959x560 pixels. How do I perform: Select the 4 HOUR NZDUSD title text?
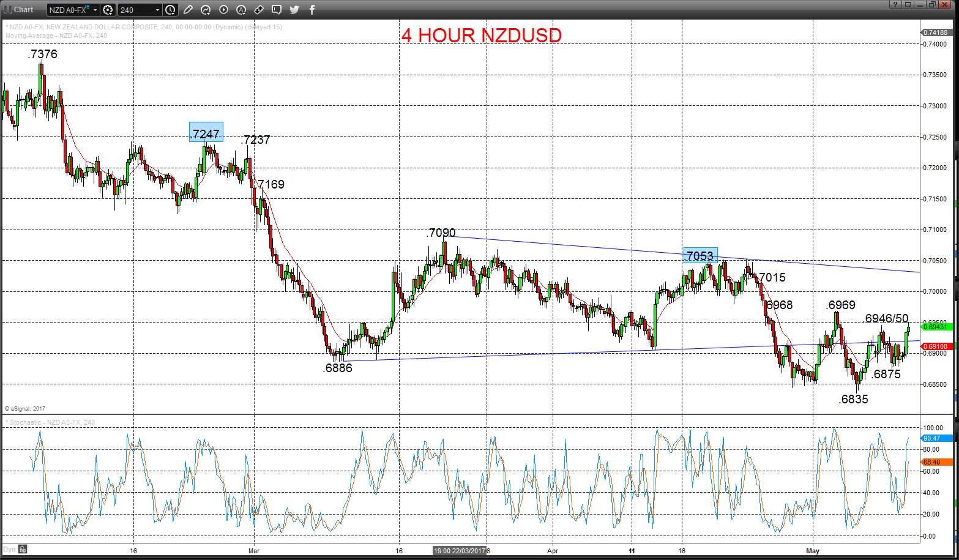[x=481, y=35]
